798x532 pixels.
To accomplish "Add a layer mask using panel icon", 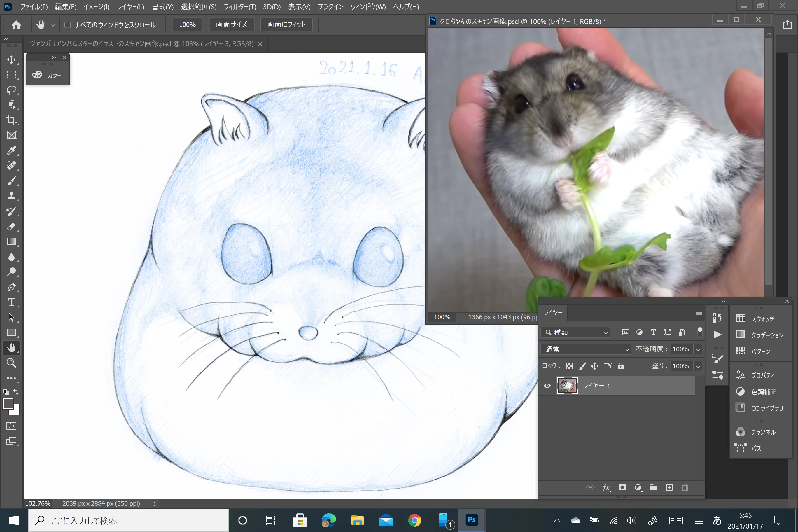I will click(622, 488).
